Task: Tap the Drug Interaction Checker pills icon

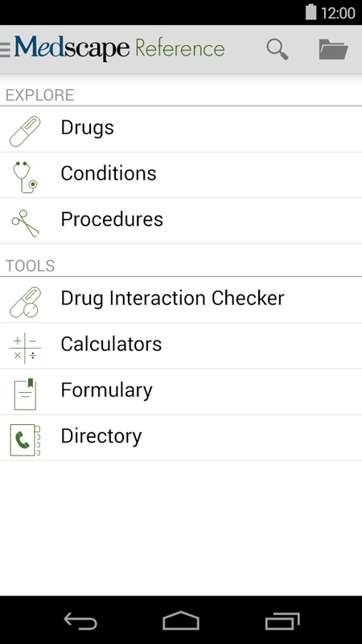Action: (x=25, y=303)
